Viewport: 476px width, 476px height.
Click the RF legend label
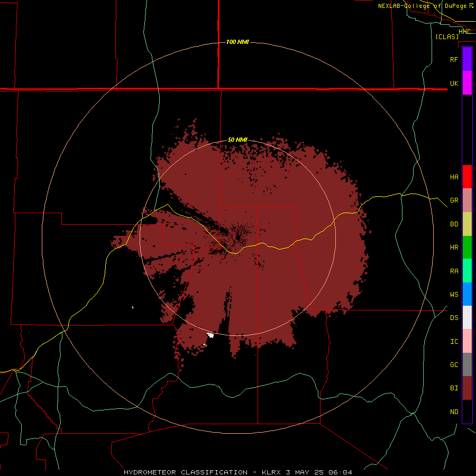coord(454,59)
